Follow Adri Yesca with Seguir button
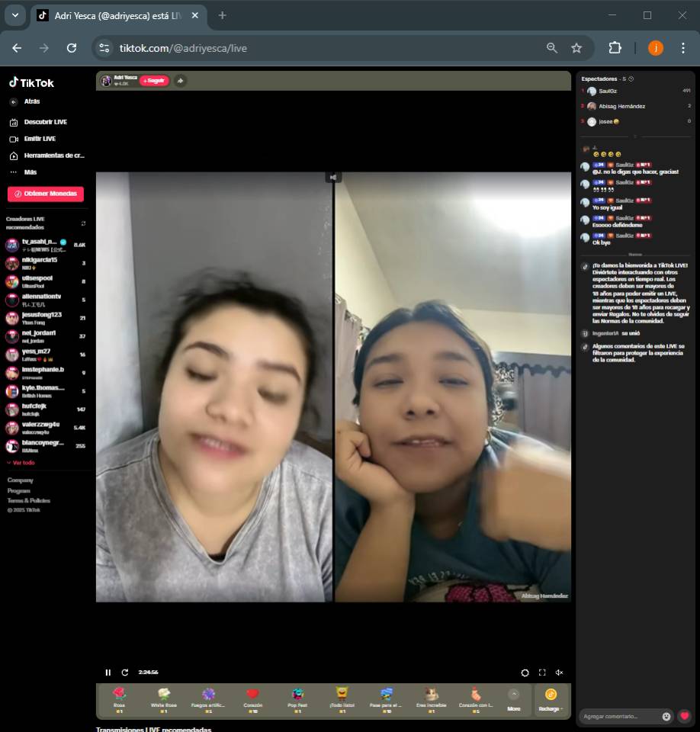Screen dimensions: 700x732 click(x=154, y=81)
